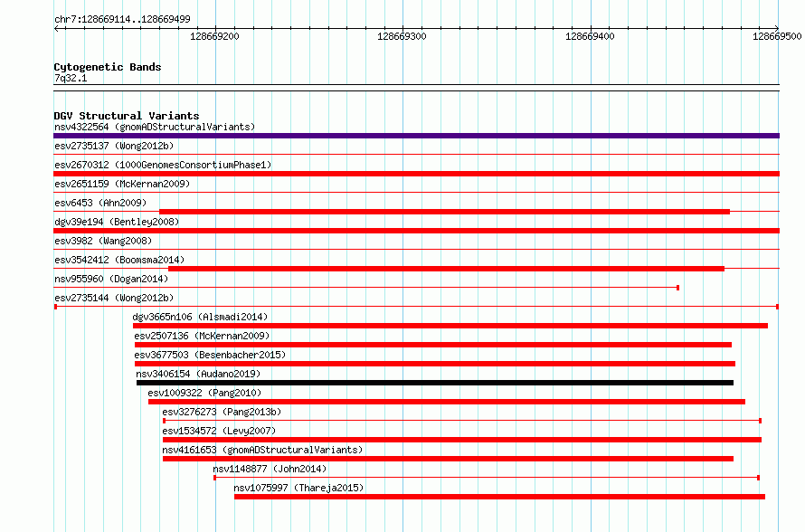
Task: Click esv2670312 (1000GenomesConsortiumPhase1) label
Action: pyautogui.click(x=163, y=165)
